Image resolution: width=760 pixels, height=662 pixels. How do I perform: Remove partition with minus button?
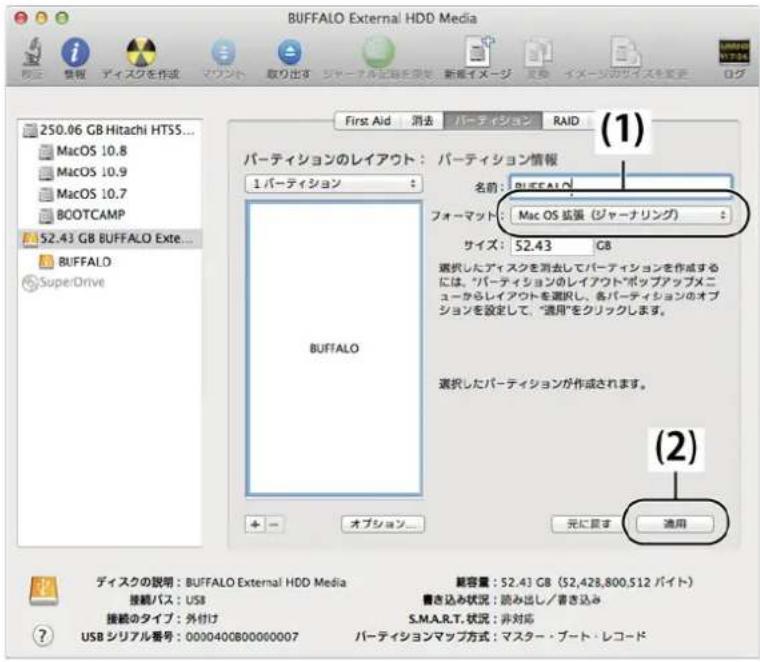[x=274, y=524]
